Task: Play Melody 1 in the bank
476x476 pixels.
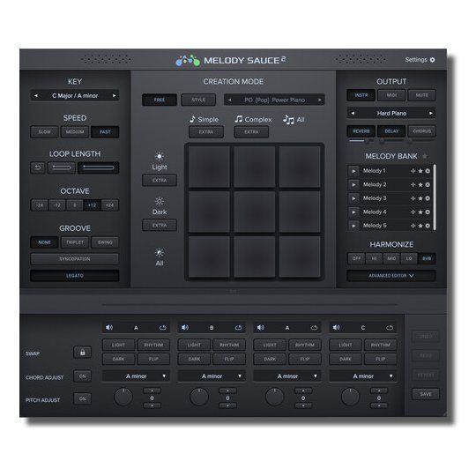Action: pyautogui.click(x=353, y=171)
